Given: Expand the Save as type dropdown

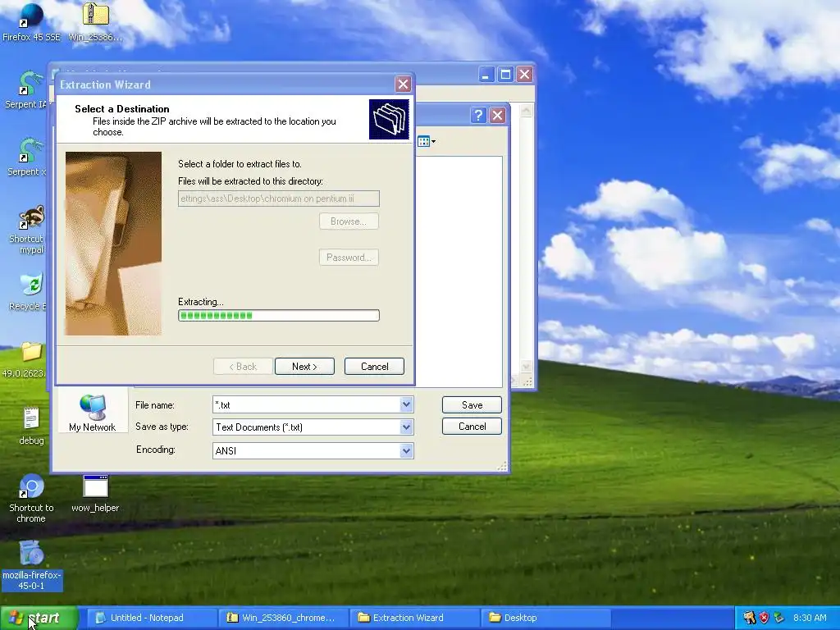Looking at the screenshot, I should click(x=406, y=427).
